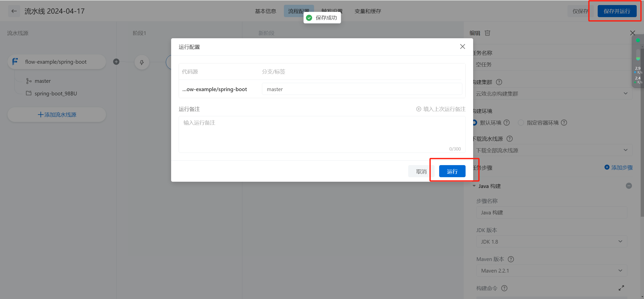This screenshot has height=299, width=644.
Task: Collapse the Java 构建 step section
Action: click(474, 186)
